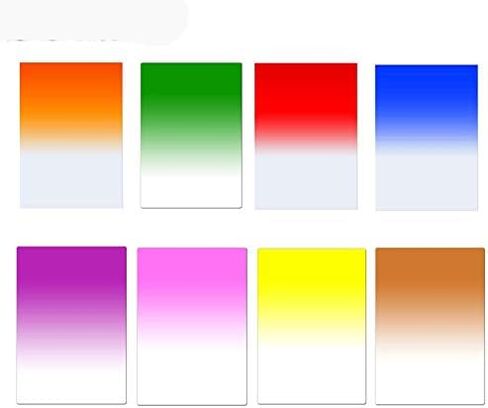Choose the pink graduated filter swatch
Screen dimensions: 488x408
pos(192,326)
